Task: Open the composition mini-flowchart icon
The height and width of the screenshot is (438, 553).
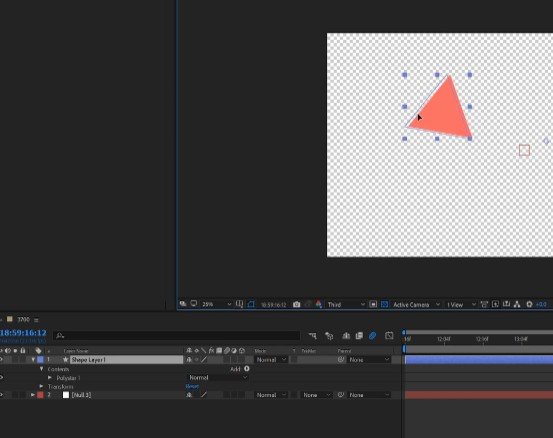Action: tap(312, 336)
